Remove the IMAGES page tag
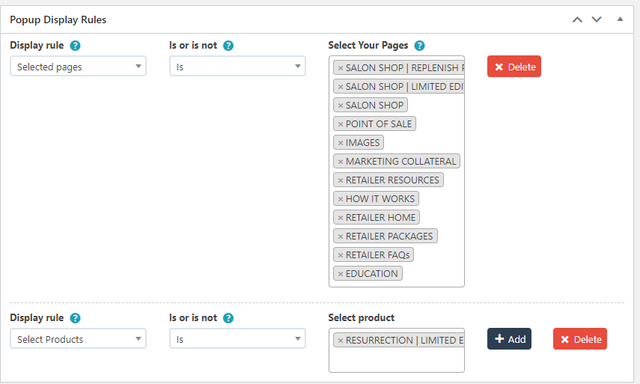Image resolution: width=640 pixels, height=384 pixels. pyautogui.click(x=340, y=143)
